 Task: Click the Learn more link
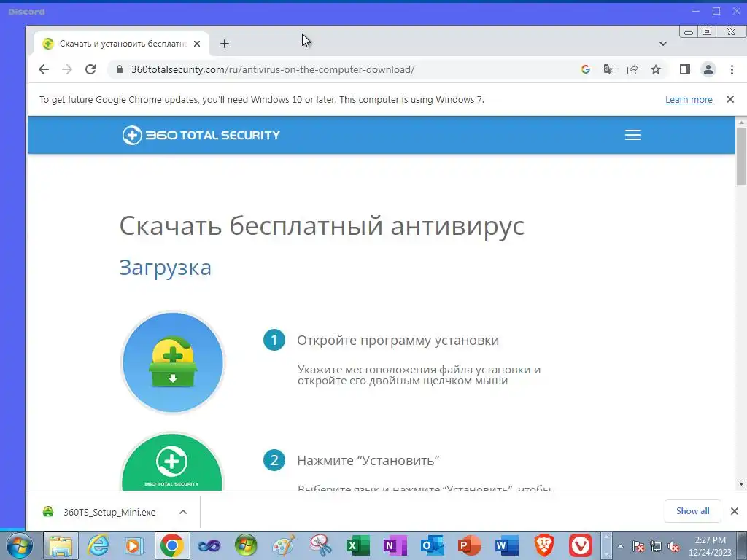(689, 99)
